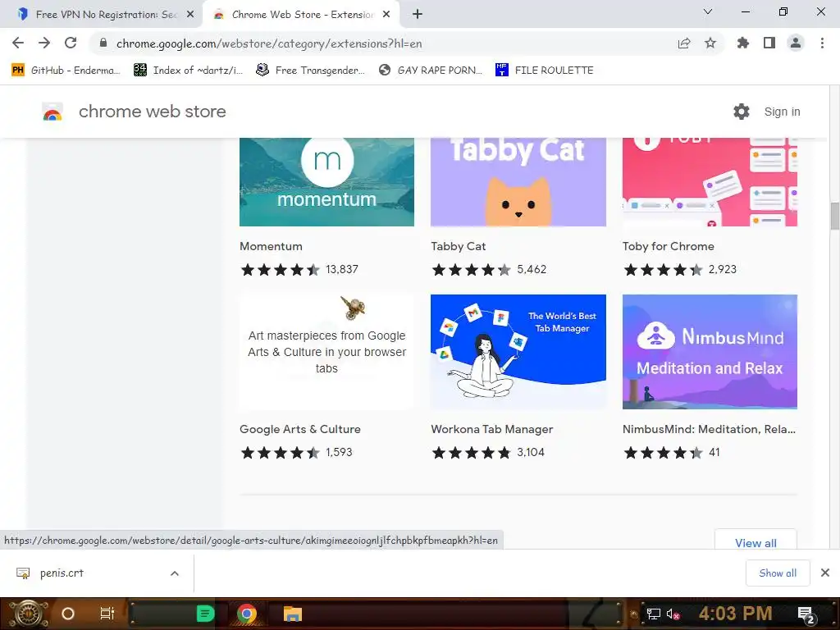
Task: Click the Workona Tab Manager title
Action: tap(492, 429)
